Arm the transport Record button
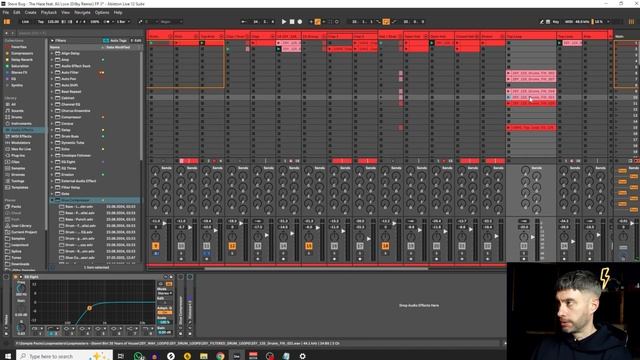This screenshot has width=640, height=360. click(x=300, y=22)
